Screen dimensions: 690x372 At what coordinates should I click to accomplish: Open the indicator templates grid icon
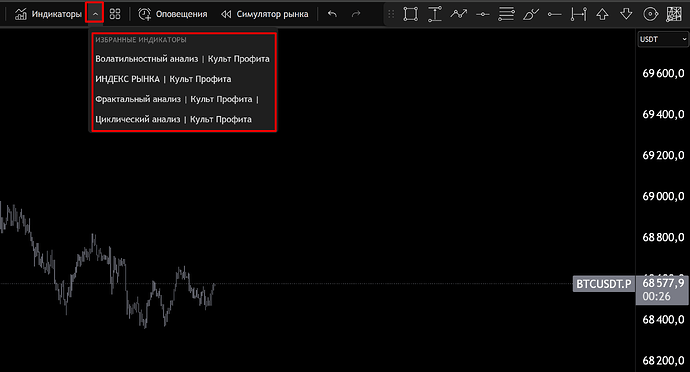[x=115, y=14]
